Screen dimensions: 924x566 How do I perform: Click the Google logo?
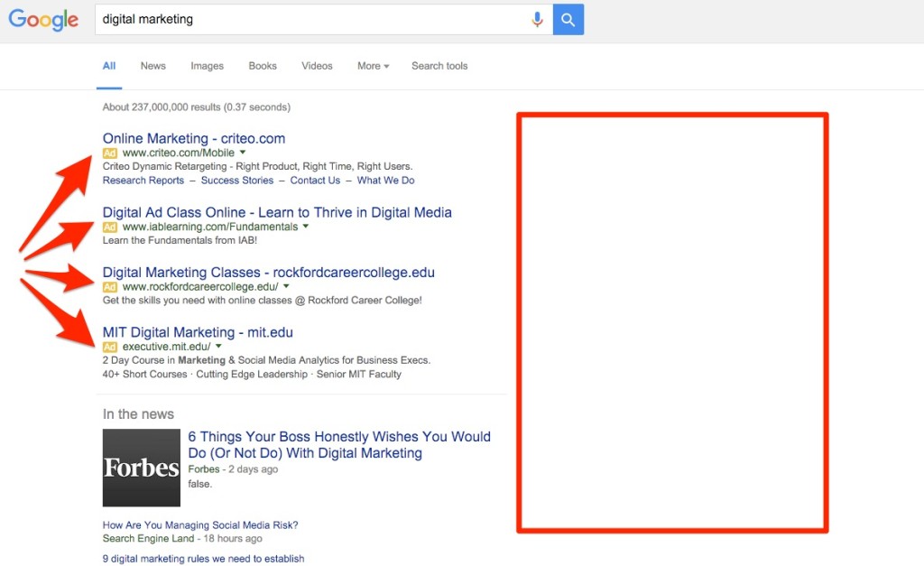click(x=43, y=20)
